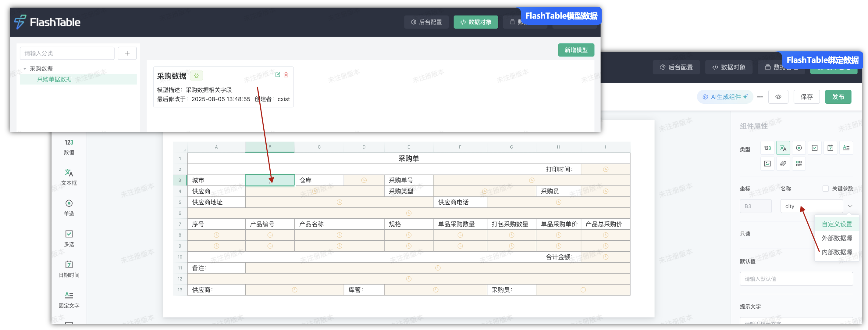Viewport: 868px width, 330px height.
Task: Click the B3 coordinate field
Action: point(756,206)
